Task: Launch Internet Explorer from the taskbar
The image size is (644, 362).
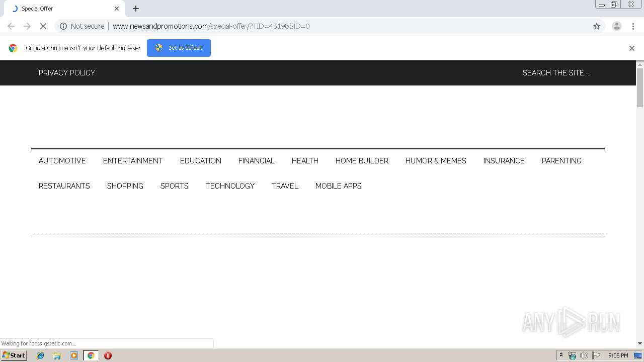Action: pyautogui.click(x=40, y=355)
